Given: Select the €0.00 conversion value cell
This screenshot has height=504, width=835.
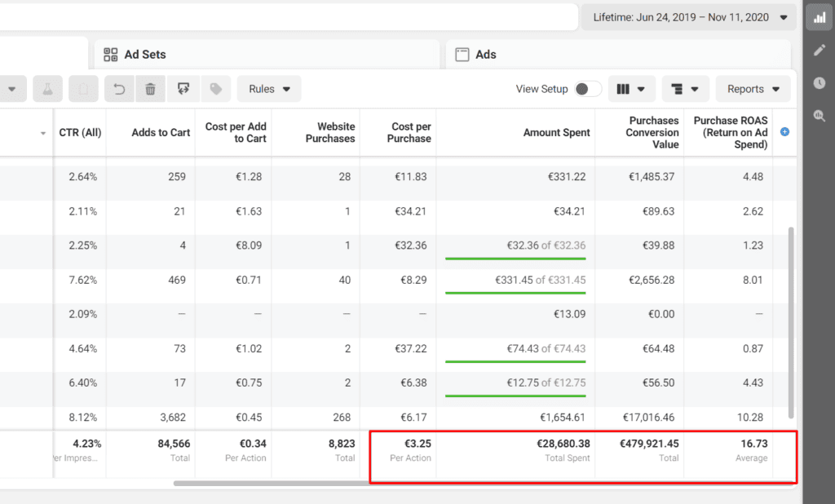Looking at the screenshot, I should [661, 314].
